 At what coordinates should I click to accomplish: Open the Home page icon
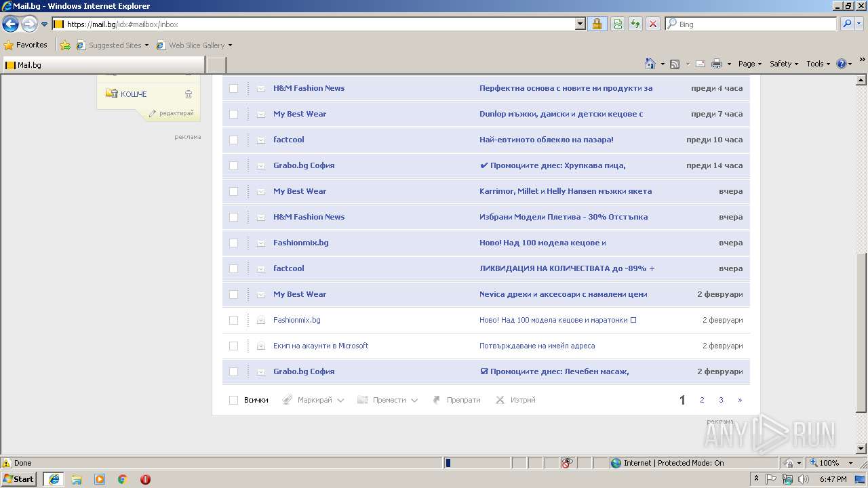(650, 64)
